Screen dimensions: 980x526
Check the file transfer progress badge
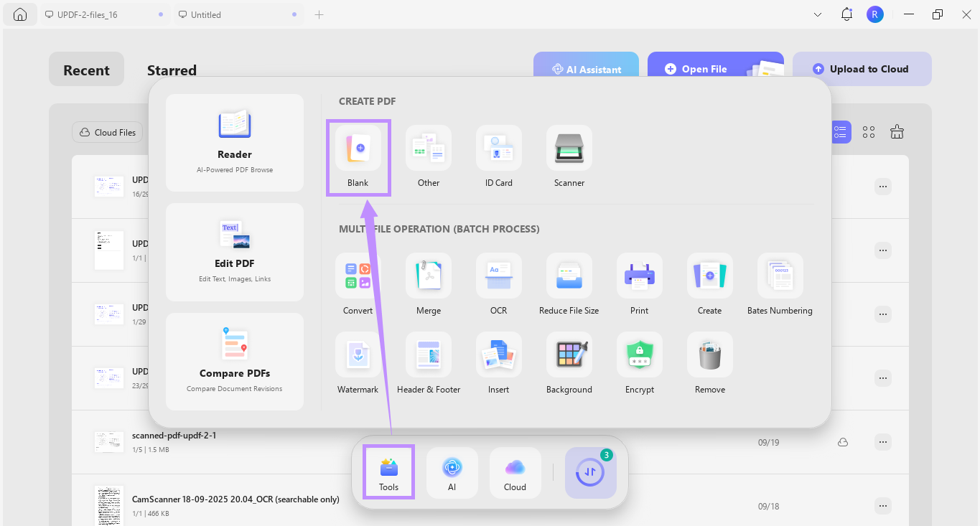[x=590, y=472]
